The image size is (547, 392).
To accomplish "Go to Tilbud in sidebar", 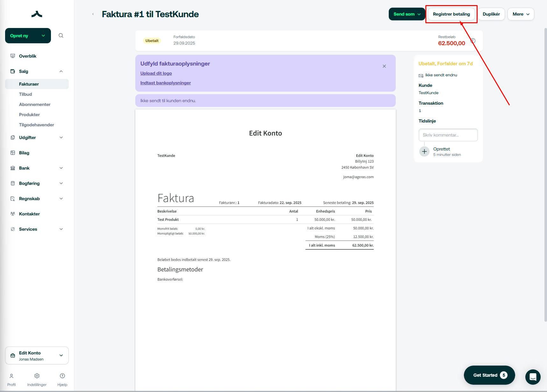I will point(25,94).
